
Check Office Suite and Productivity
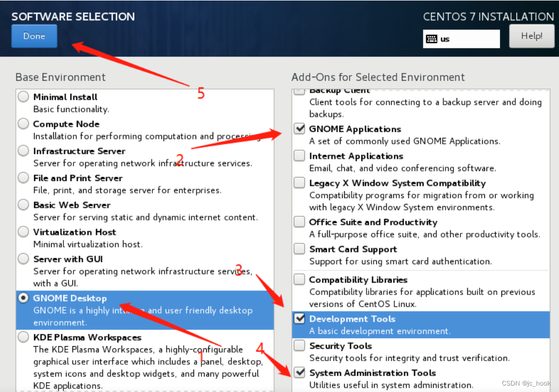coord(299,222)
